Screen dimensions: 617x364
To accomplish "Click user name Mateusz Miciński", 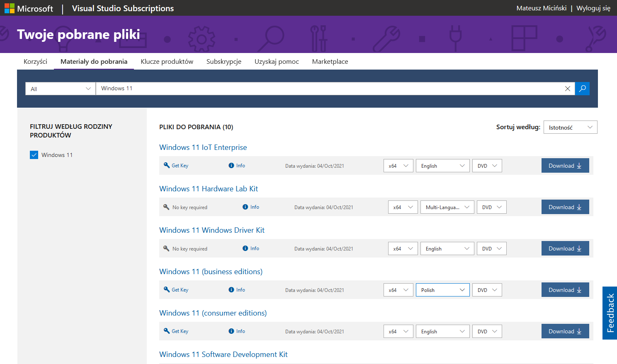I will 542,8.
